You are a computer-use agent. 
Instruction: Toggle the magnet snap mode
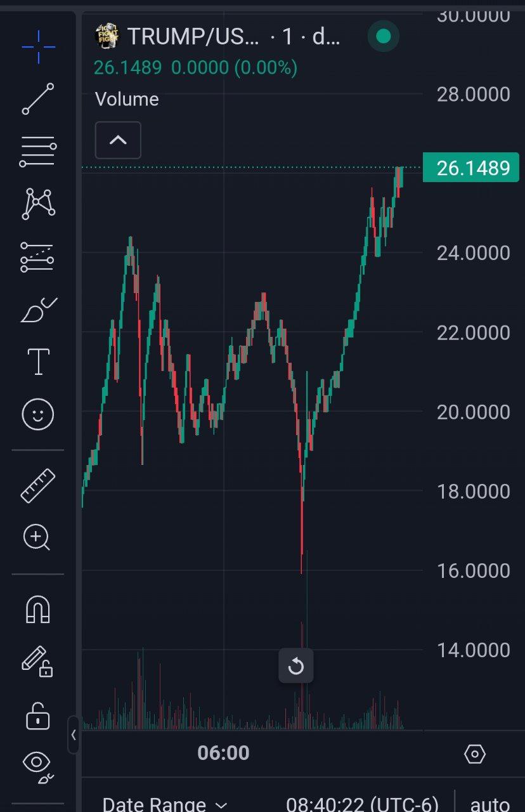click(x=37, y=610)
